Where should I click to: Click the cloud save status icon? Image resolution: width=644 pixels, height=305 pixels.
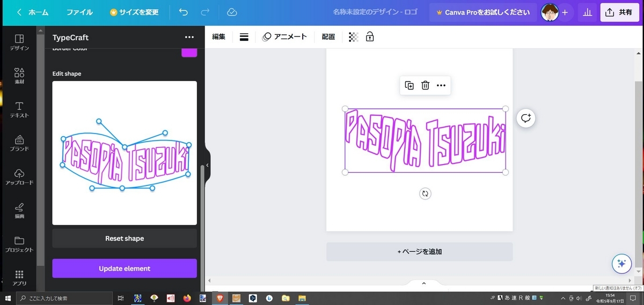232,12
